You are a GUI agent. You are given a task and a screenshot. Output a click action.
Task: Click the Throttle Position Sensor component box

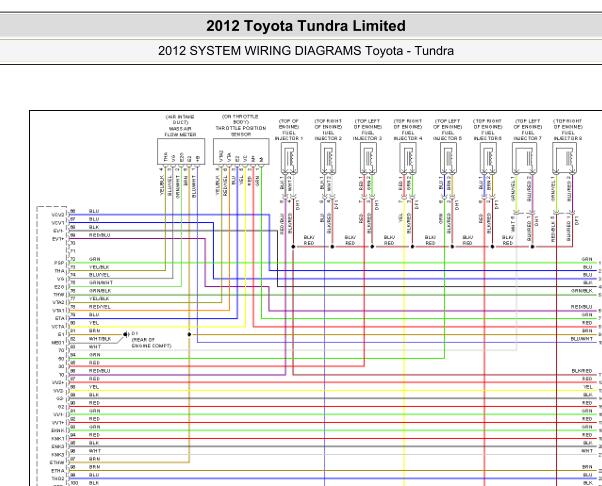coord(241,152)
